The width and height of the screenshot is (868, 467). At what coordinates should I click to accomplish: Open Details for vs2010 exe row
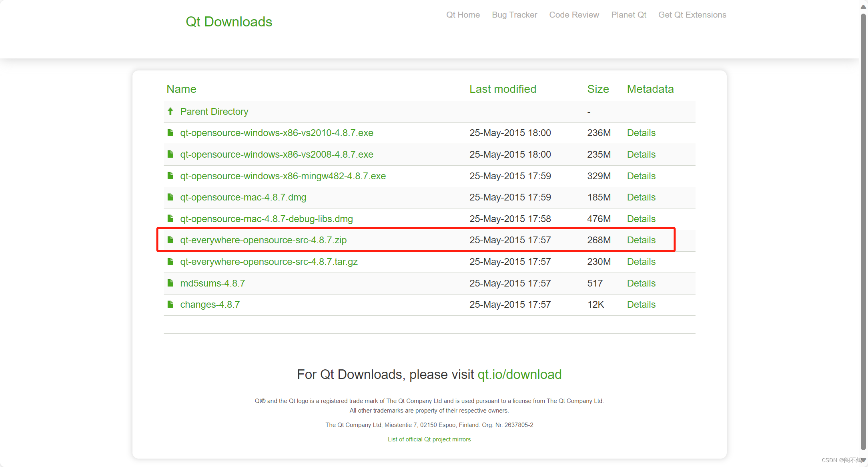pos(641,133)
